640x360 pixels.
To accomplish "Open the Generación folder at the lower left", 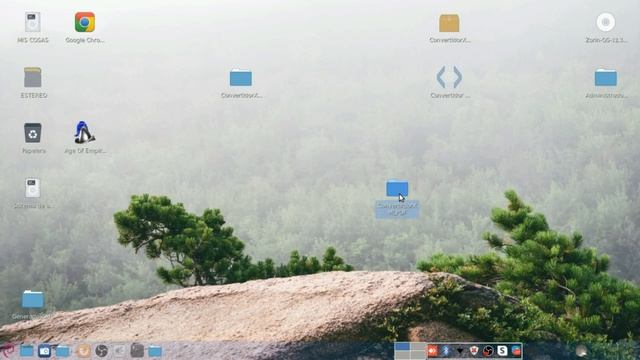I will tap(33, 299).
